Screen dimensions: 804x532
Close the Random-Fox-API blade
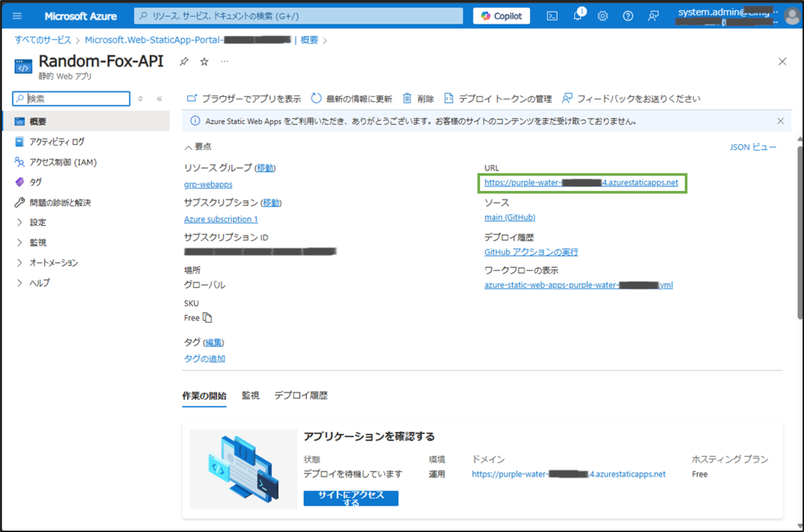pos(782,62)
